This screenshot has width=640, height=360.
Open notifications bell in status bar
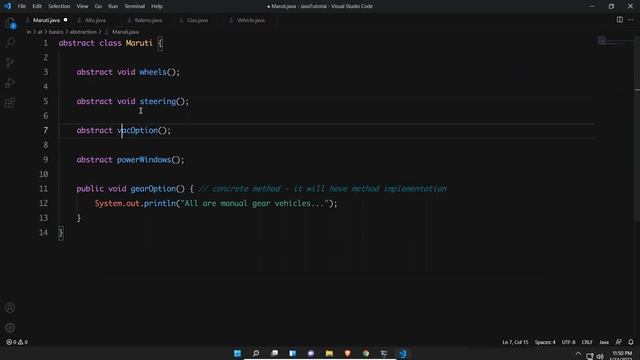pyautogui.click(x=631, y=342)
